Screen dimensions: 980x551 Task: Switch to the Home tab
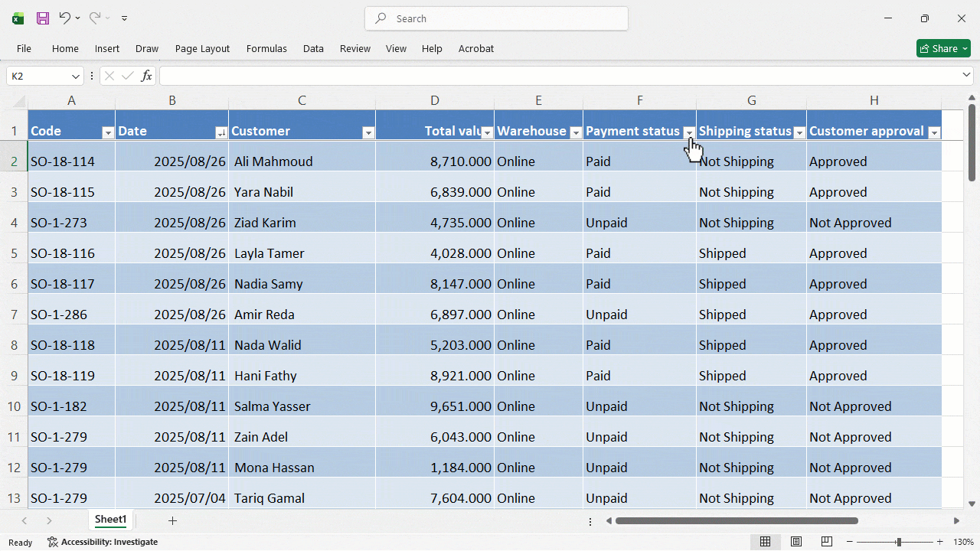pyautogui.click(x=65, y=48)
